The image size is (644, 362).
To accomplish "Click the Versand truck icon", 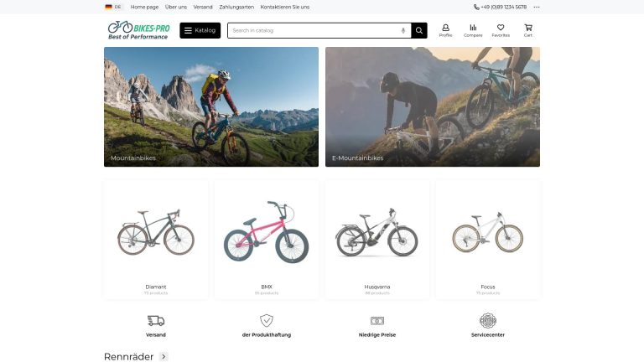I will tap(156, 320).
